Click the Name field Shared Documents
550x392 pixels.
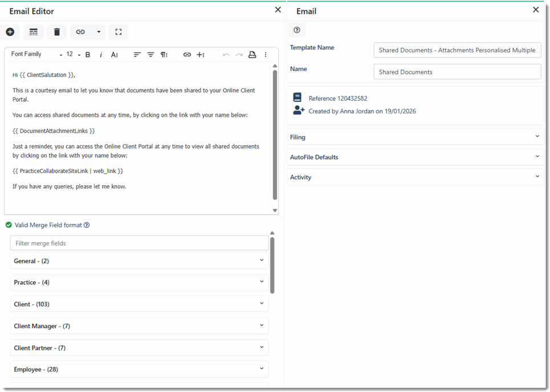[x=457, y=72]
